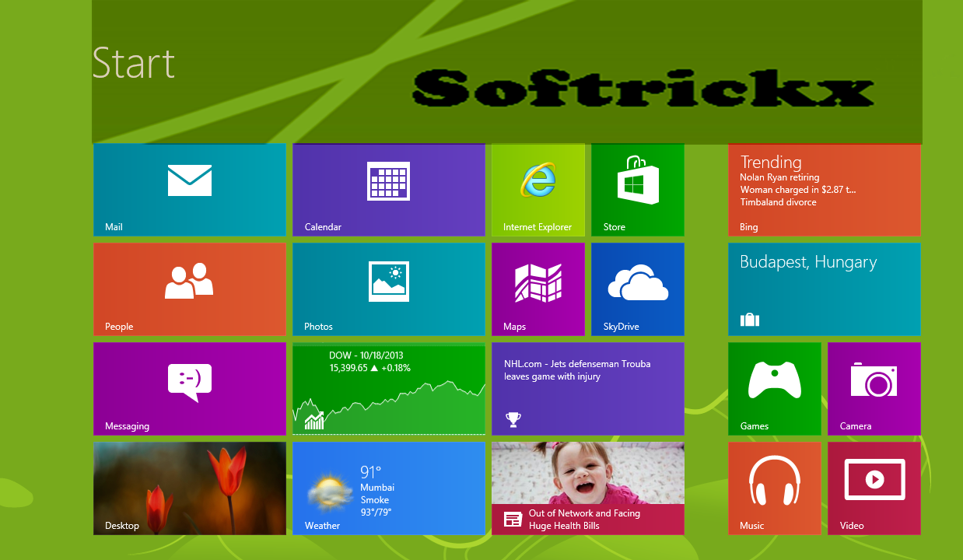963x560 pixels.
Task: Open the Desktop tulips tile
Action: tap(190, 488)
